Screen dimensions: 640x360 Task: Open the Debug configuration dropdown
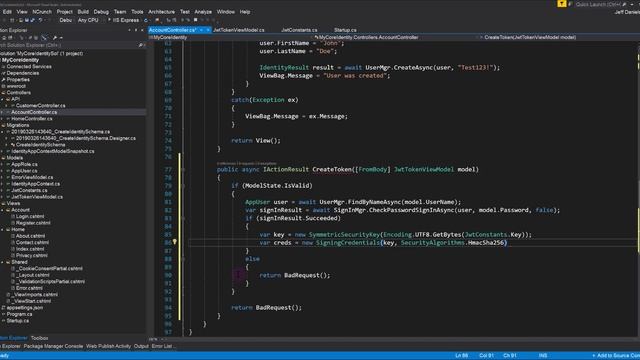pyautogui.click(x=66, y=20)
